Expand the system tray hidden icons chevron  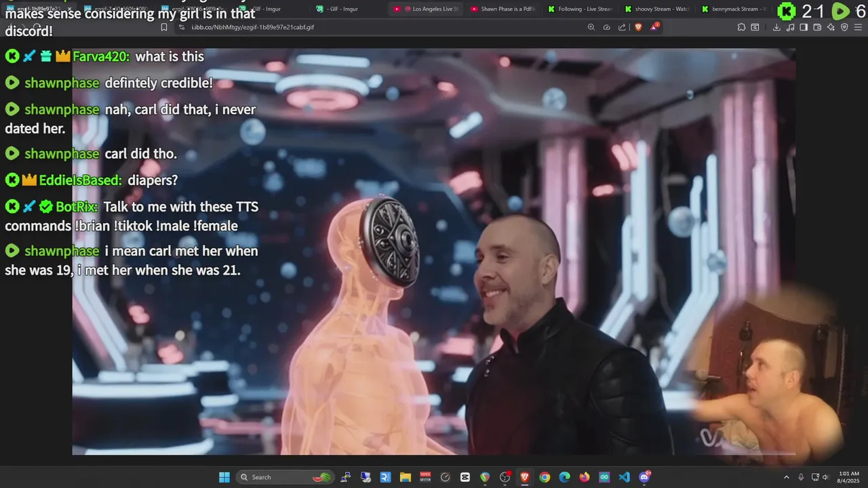coord(787,477)
